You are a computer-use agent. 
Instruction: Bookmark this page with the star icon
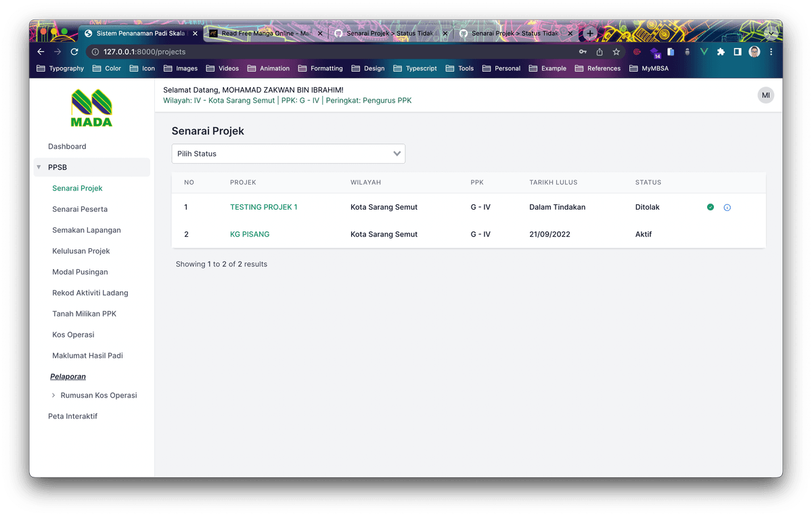pyautogui.click(x=616, y=52)
